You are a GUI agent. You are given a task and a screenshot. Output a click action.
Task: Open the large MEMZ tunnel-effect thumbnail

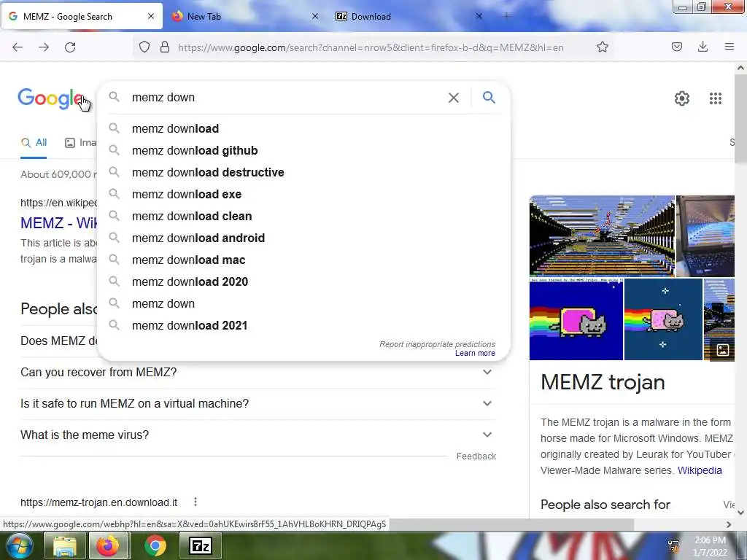(x=602, y=236)
